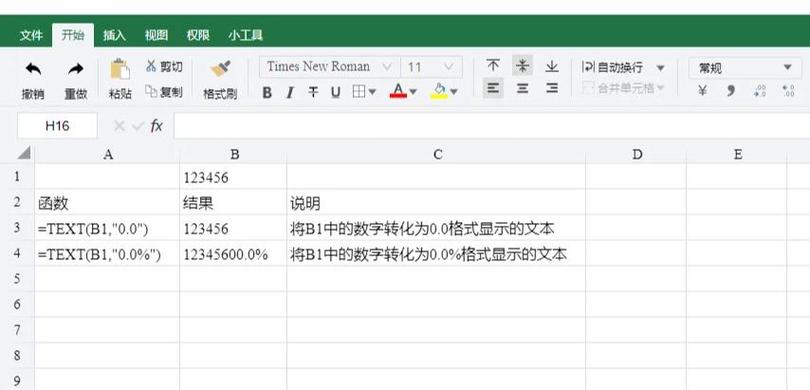Click the auto wrap (自动换行) button
This screenshot has height=390, width=810.
(x=613, y=68)
